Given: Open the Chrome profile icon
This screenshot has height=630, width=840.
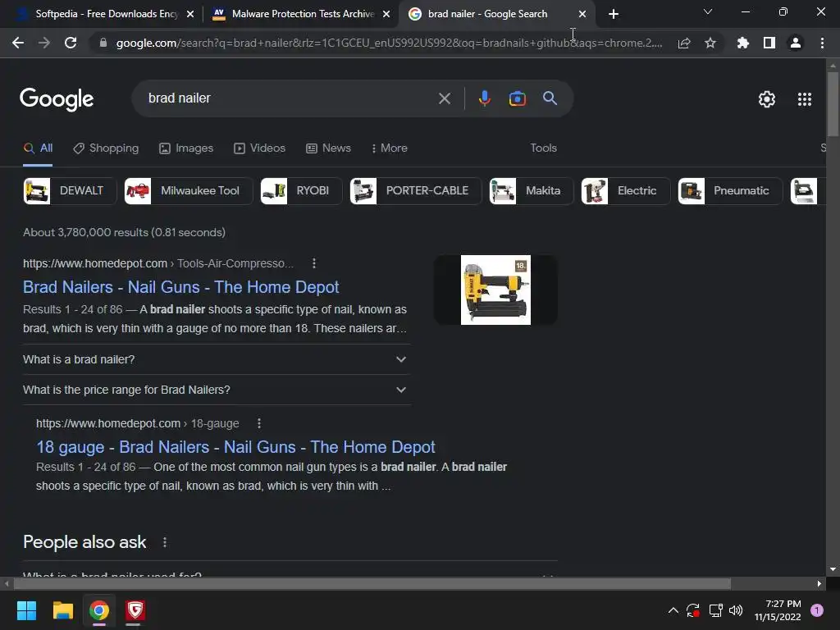Looking at the screenshot, I should click(x=796, y=43).
